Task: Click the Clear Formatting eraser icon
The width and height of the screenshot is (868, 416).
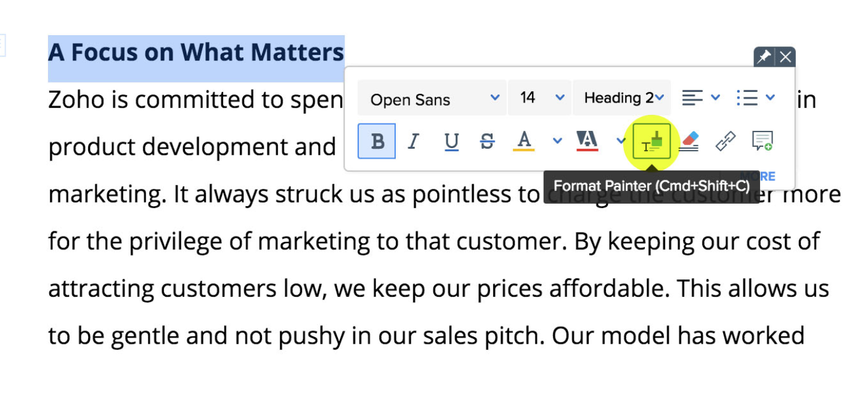Action: [689, 141]
